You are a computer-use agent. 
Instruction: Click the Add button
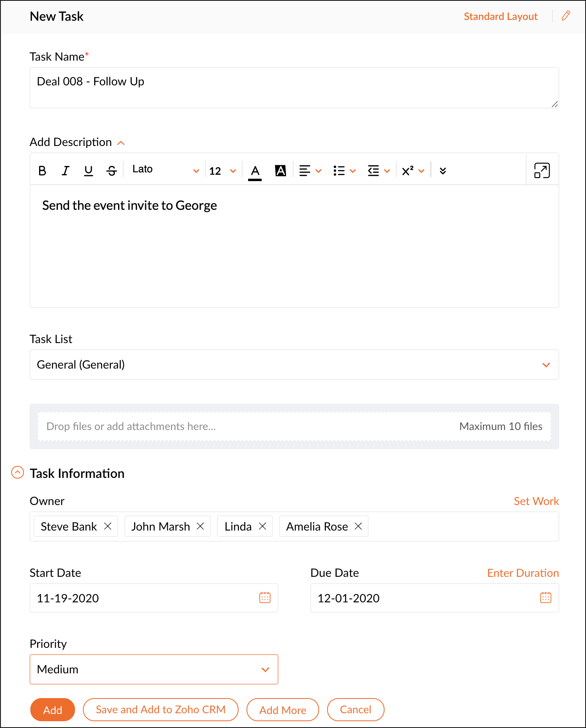click(53, 710)
